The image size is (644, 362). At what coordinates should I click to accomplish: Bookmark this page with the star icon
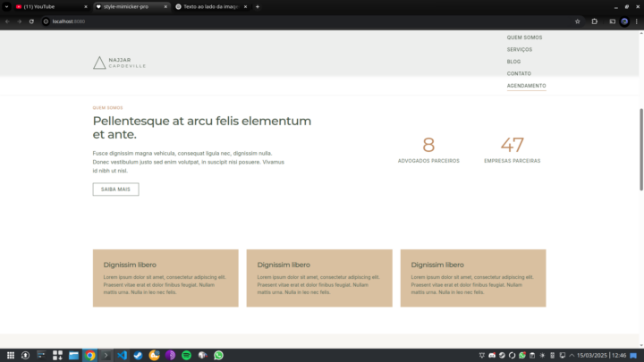tap(578, 21)
